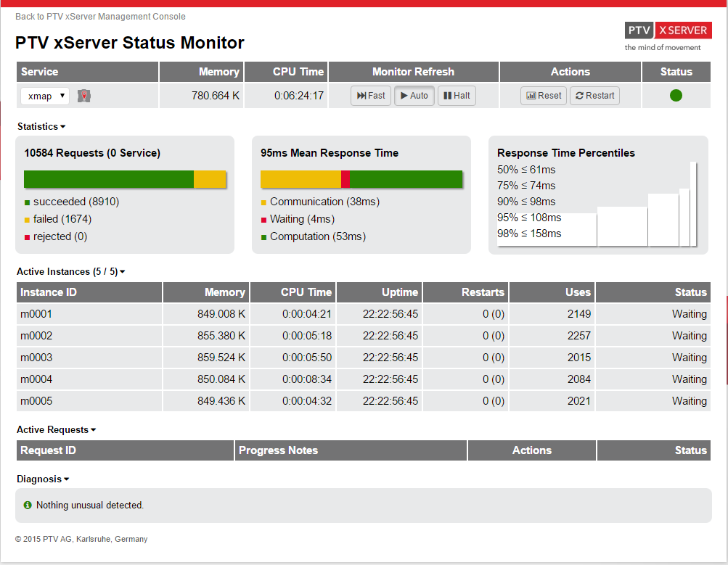Reset the service statistics

point(544,96)
